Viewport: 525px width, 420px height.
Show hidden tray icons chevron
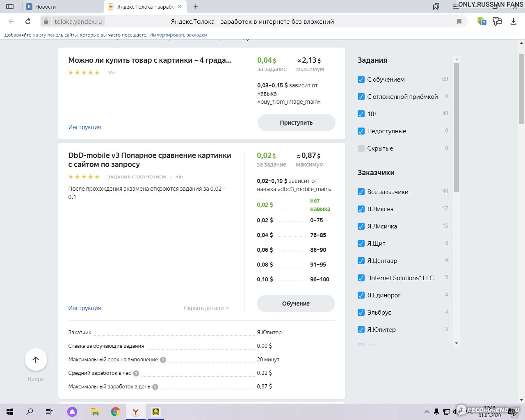[427, 412]
